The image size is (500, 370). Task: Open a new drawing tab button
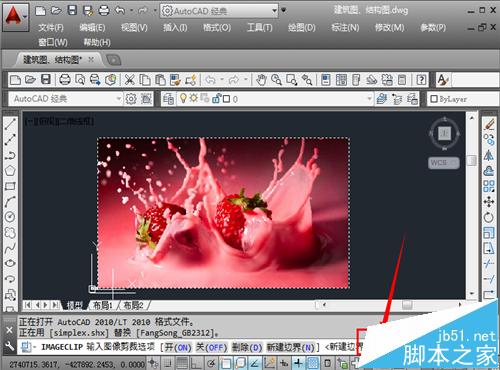113,60
